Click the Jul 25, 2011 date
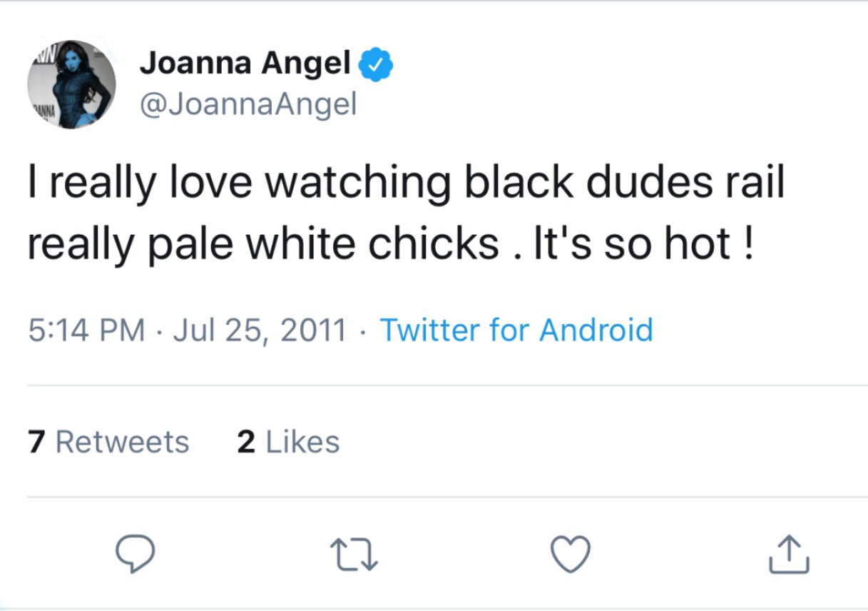This screenshot has height=611, width=868. (259, 330)
